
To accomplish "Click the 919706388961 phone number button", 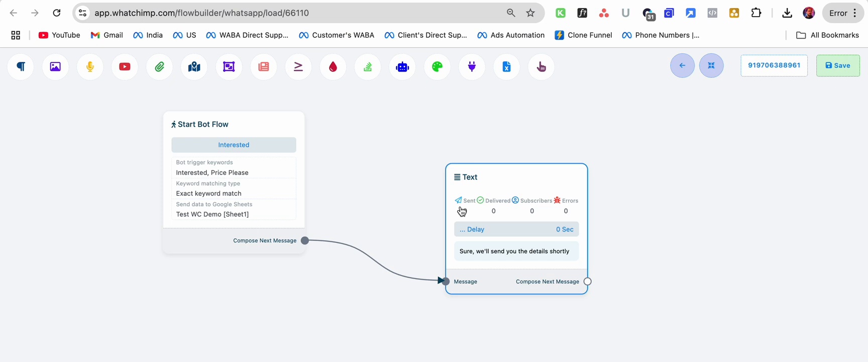I will coord(774,65).
